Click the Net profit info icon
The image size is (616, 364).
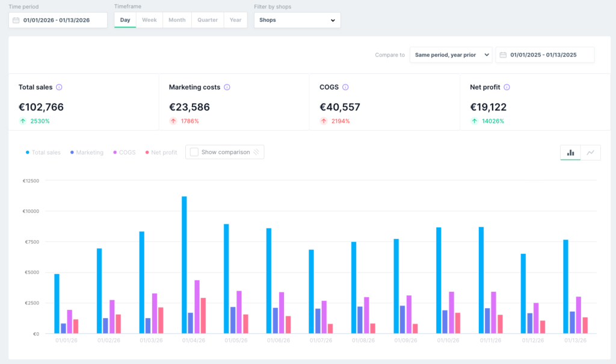[507, 87]
